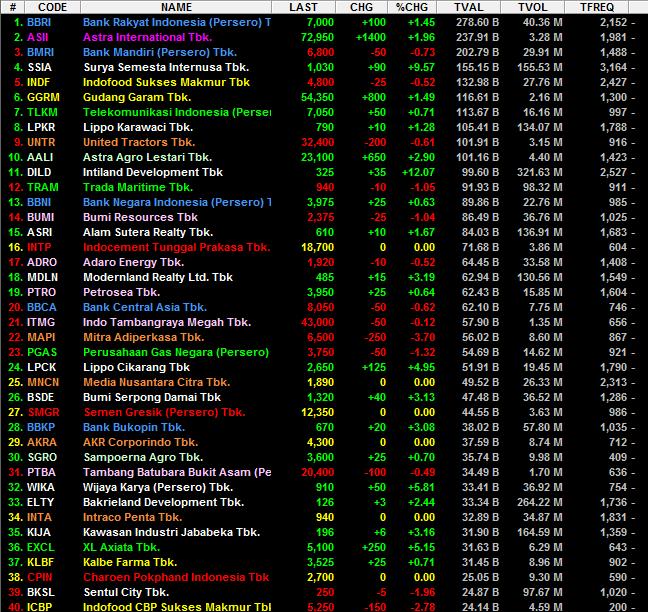
Task: Select stock code PTBA
Action: click(x=41, y=472)
